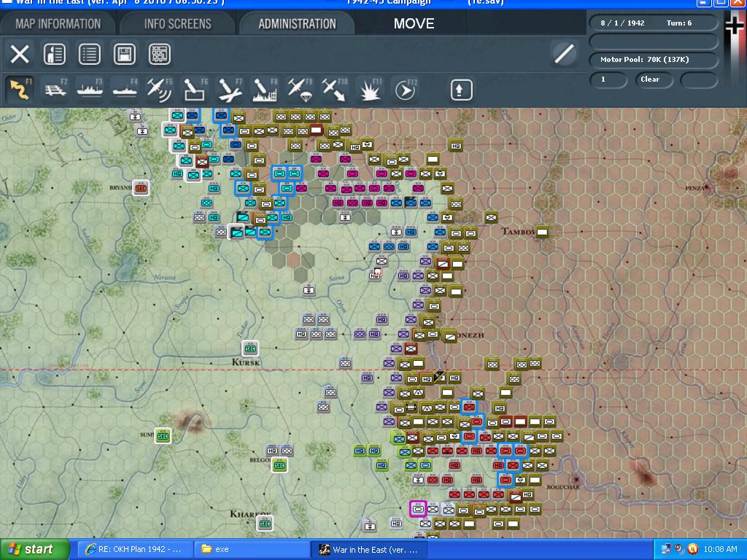The height and width of the screenshot is (560, 747).
Task: Click the round diagonal-slash toggle button
Action: 564,53
